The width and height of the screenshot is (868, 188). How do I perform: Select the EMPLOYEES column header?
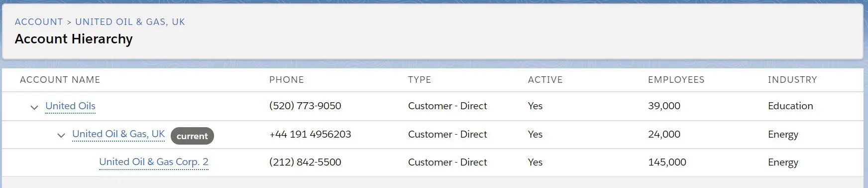pyautogui.click(x=676, y=80)
